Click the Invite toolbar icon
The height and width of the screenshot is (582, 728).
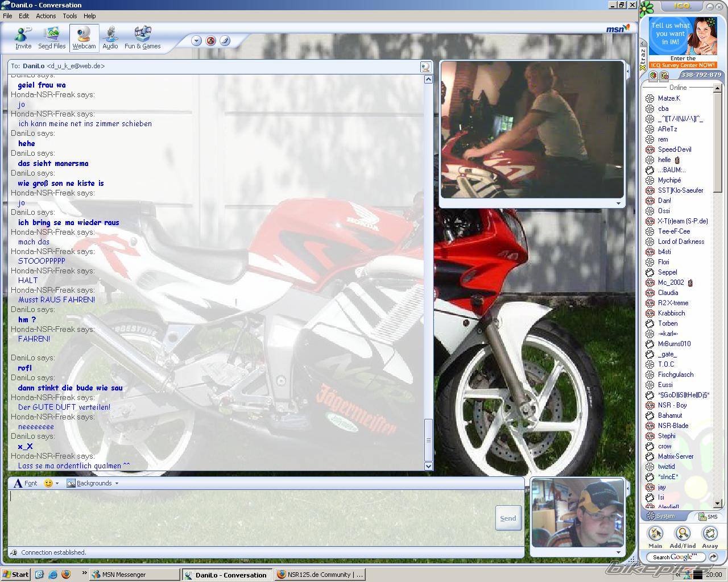(23, 38)
